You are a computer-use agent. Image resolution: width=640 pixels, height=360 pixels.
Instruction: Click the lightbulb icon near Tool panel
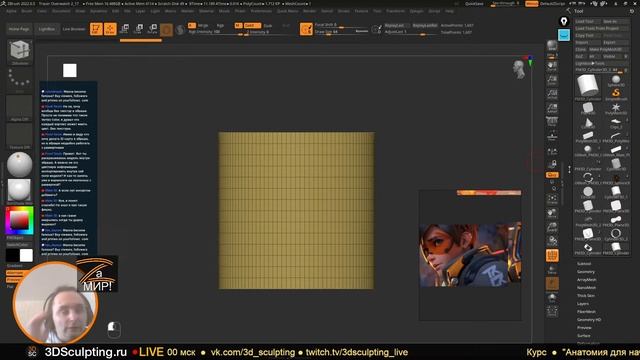(564, 21)
